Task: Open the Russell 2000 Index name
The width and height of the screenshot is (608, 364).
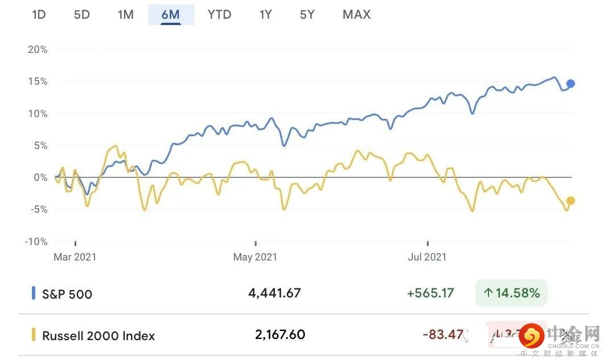Action: click(x=98, y=336)
